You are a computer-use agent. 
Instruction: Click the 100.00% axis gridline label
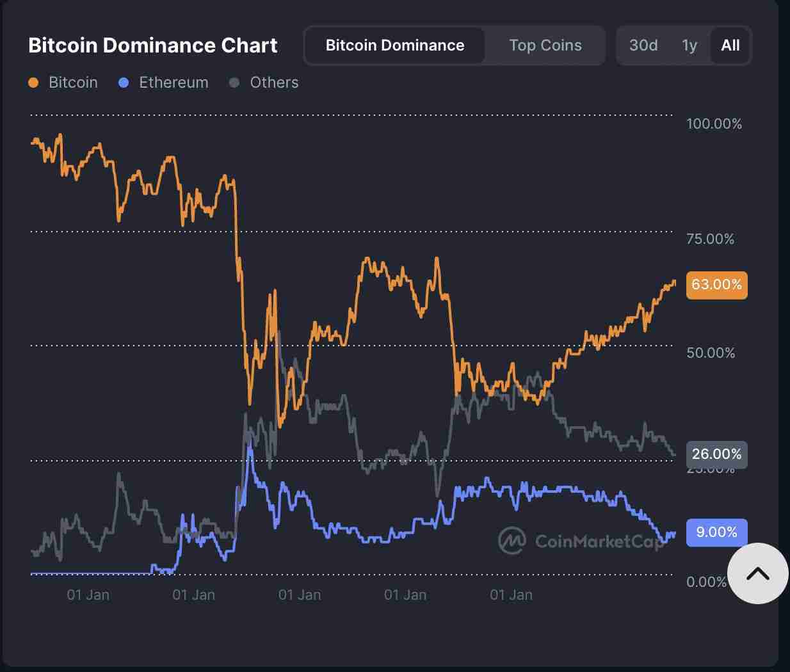pos(714,124)
